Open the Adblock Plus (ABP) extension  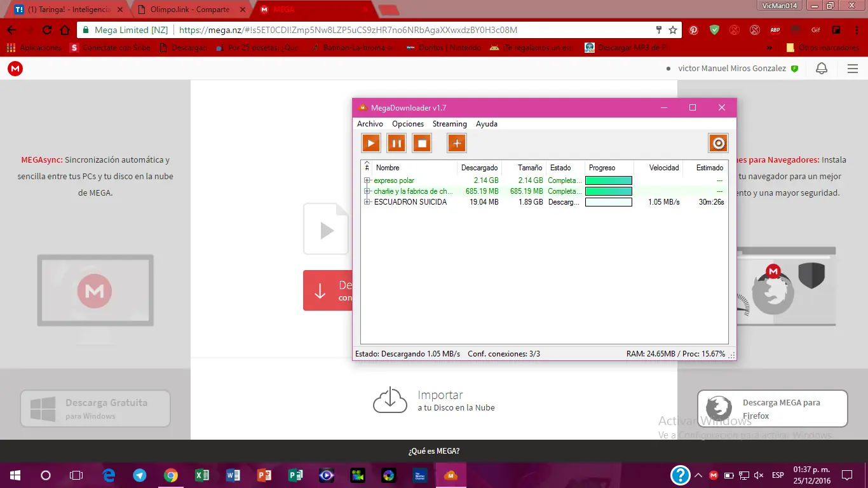(775, 30)
